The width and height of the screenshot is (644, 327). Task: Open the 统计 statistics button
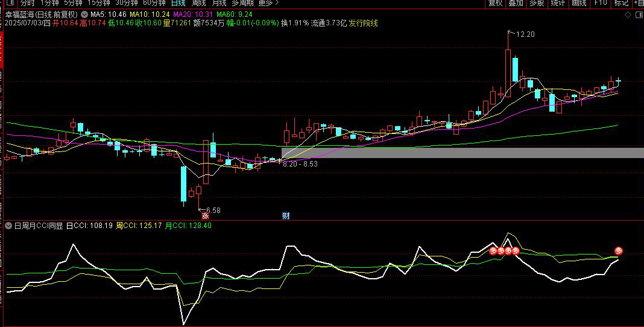(x=558, y=3)
